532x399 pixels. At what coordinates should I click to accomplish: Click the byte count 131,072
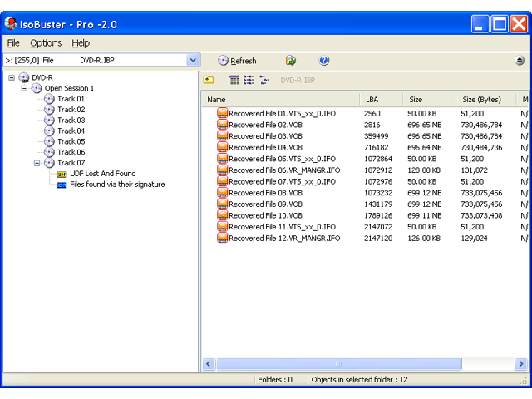click(474, 170)
